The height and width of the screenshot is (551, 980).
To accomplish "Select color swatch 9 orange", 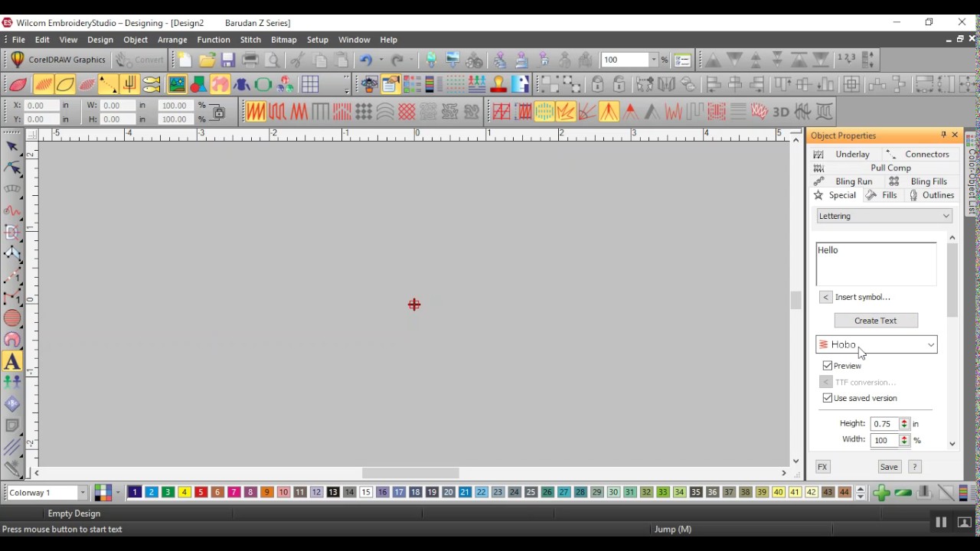I will pos(267,492).
